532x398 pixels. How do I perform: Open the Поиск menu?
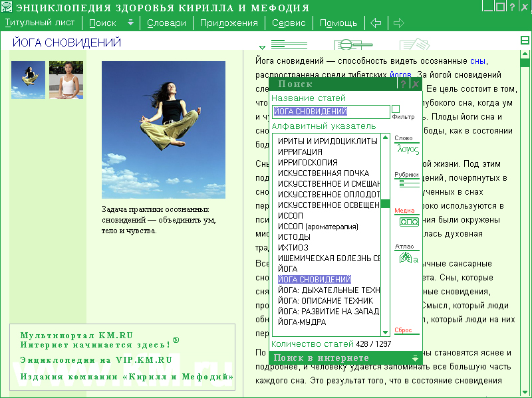(102, 23)
